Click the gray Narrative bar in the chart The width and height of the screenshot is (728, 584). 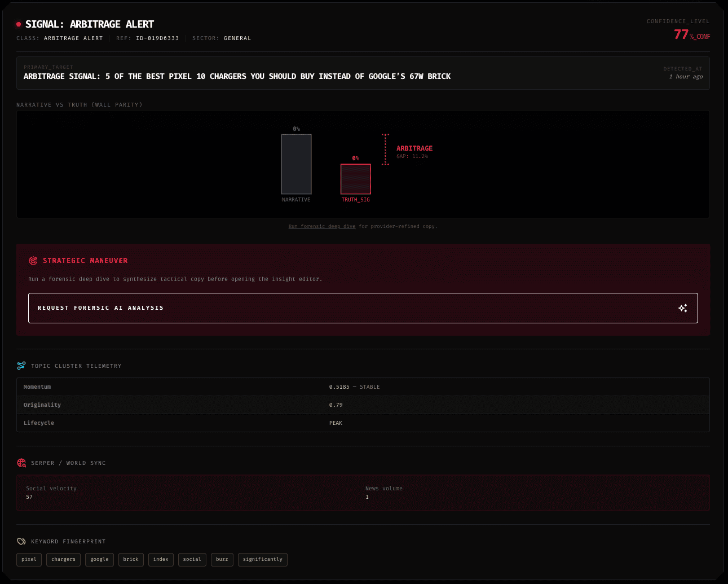click(297, 164)
